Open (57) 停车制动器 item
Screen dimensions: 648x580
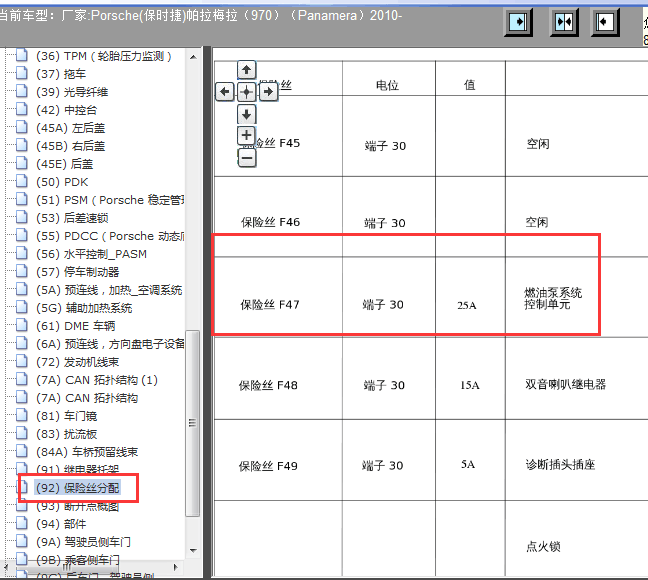coord(78,272)
